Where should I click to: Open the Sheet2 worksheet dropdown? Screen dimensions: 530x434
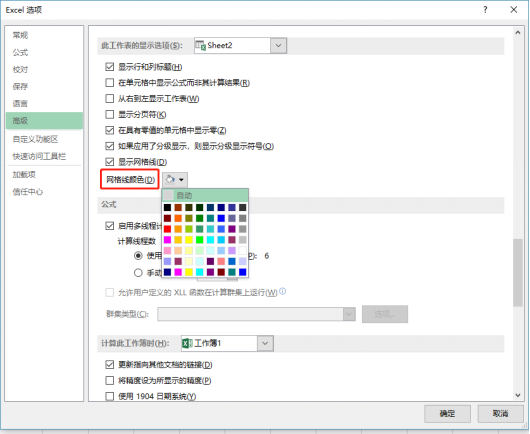pyautogui.click(x=278, y=45)
